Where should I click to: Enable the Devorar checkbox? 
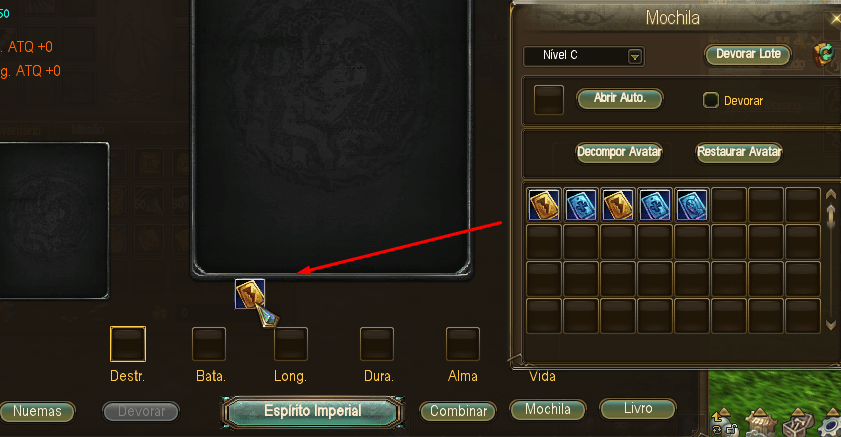click(711, 100)
